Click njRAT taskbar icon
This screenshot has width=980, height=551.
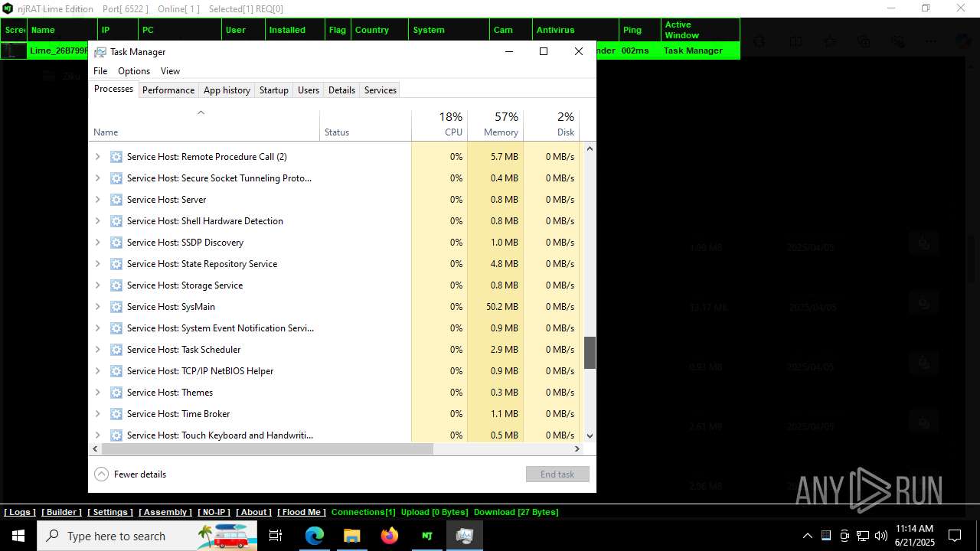pos(426,536)
